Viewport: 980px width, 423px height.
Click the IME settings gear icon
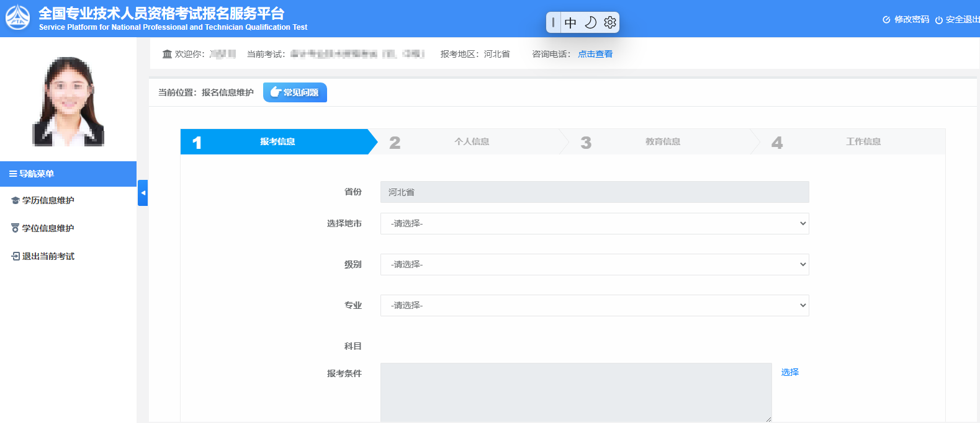610,22
